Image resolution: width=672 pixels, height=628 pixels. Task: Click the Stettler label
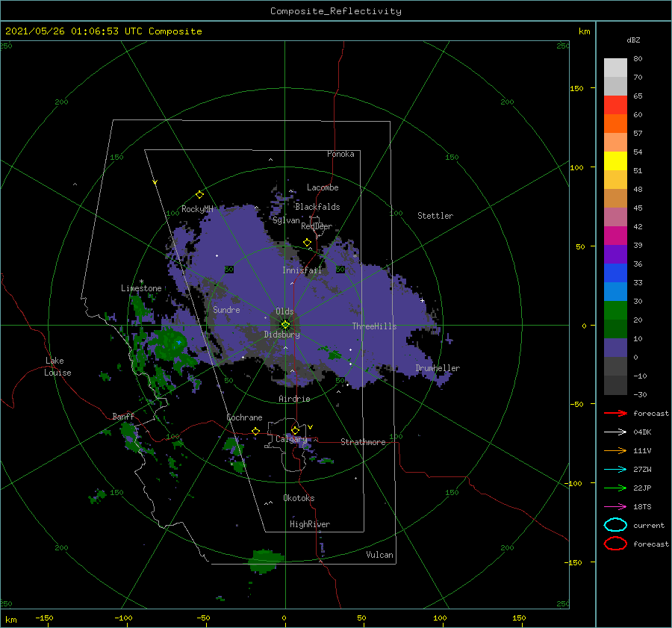pos(435,216)
